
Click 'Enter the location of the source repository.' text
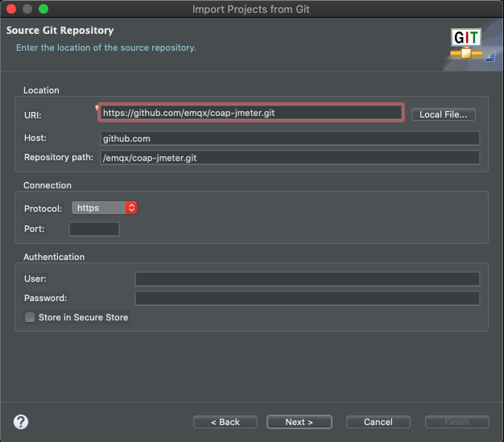(x=106, y=48)
